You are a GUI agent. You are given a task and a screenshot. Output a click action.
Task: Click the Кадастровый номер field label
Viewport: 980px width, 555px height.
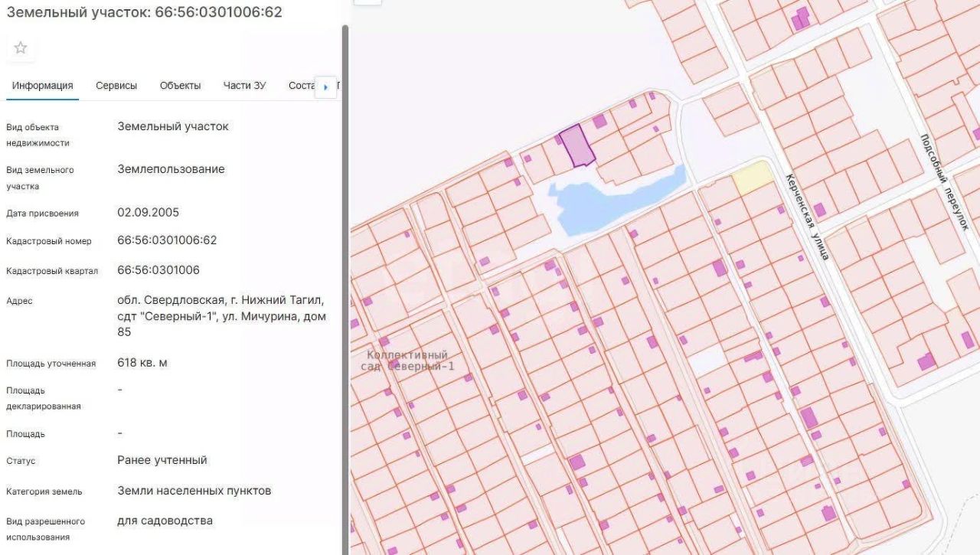(x=49, y=241)
